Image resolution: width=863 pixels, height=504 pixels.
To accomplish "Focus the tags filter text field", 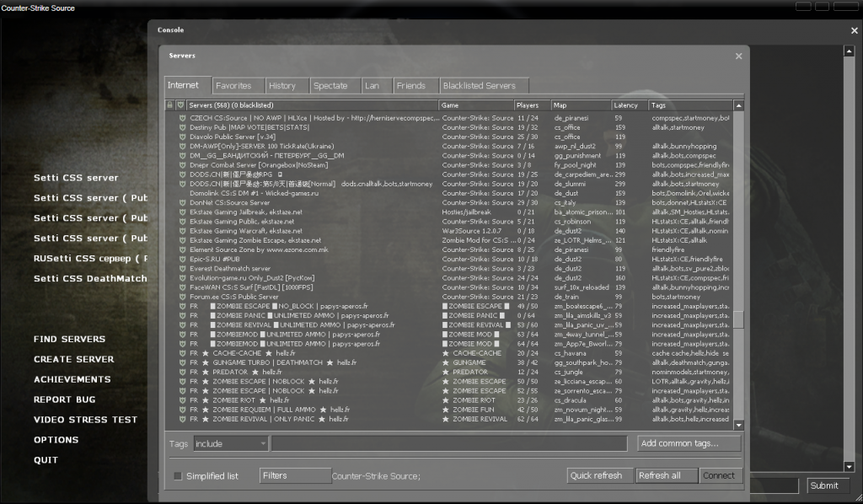I will pyautogui.click(x=449, y=443).
